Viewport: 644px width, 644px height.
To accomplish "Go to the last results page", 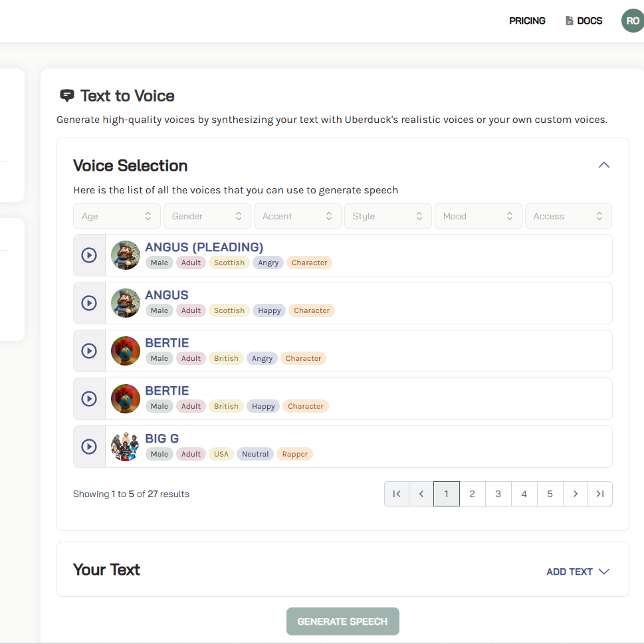I will [x=599, y=494].
